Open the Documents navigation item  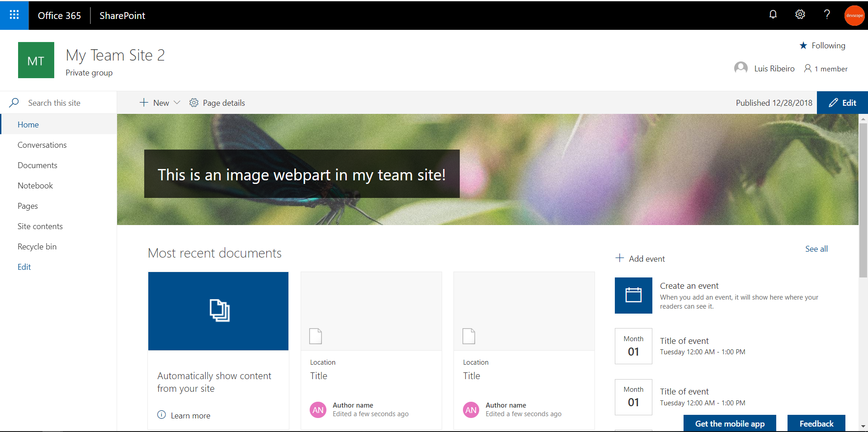point(38,165)
